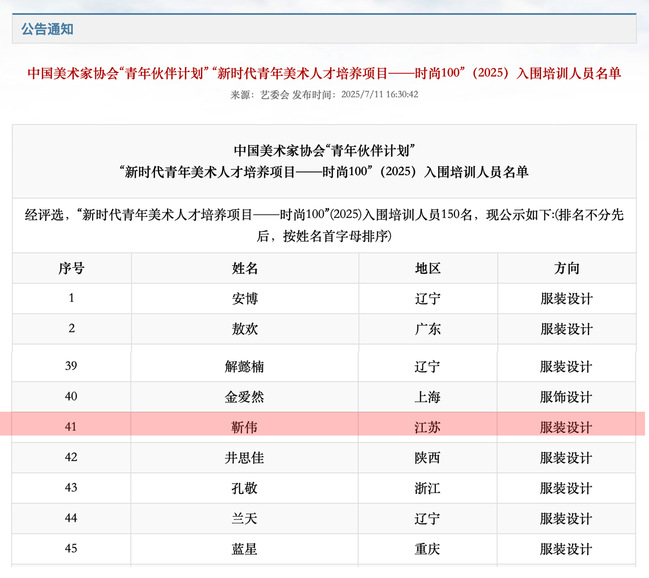The height and width of the screenshot is (578, 649).
Task: Click the name 兰天 in row 44
Action: [x=245, y=519]
